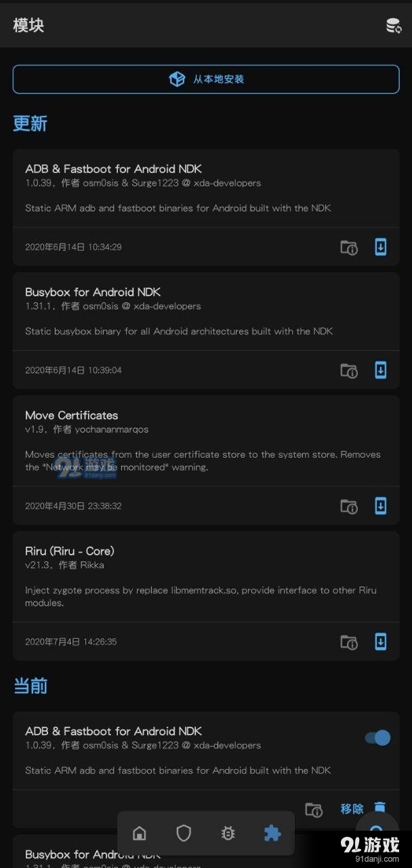
Task: Open the repository icon in the header
Action: (x=393, y=26)
